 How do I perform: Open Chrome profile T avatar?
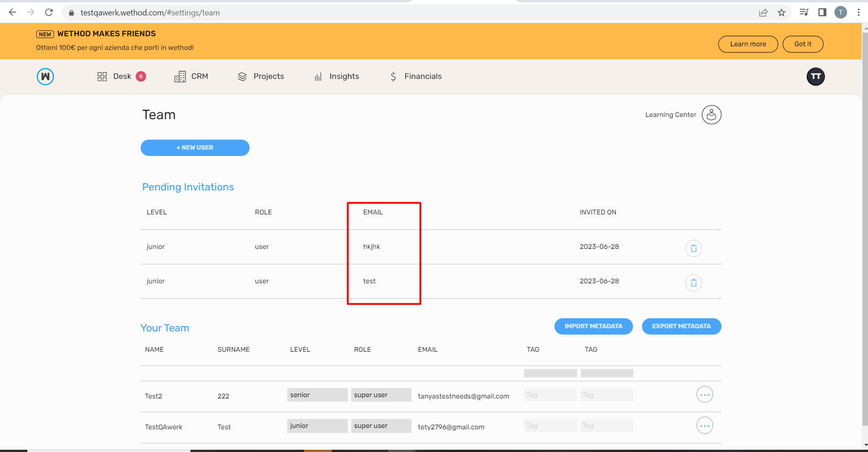(x=841, y=12)
